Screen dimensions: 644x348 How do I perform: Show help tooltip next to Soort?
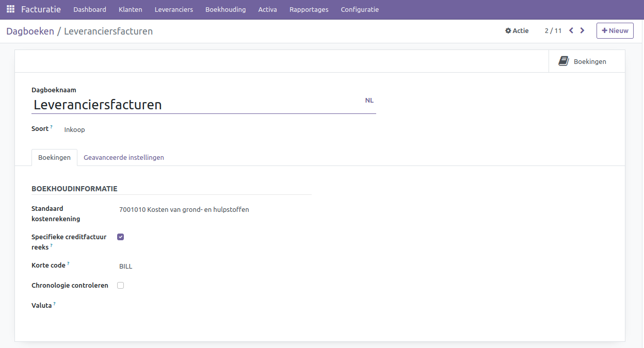pos(52,127)
